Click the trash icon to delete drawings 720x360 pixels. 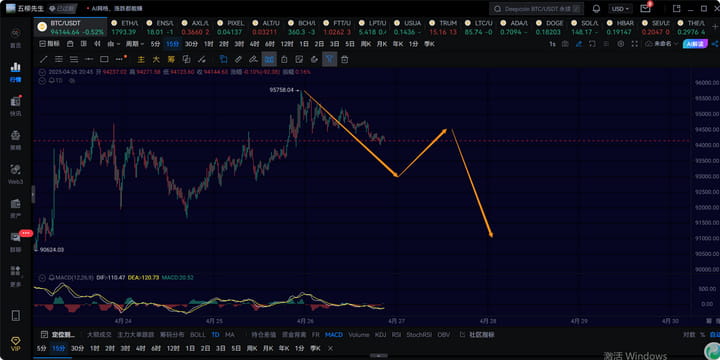point(344,59)
